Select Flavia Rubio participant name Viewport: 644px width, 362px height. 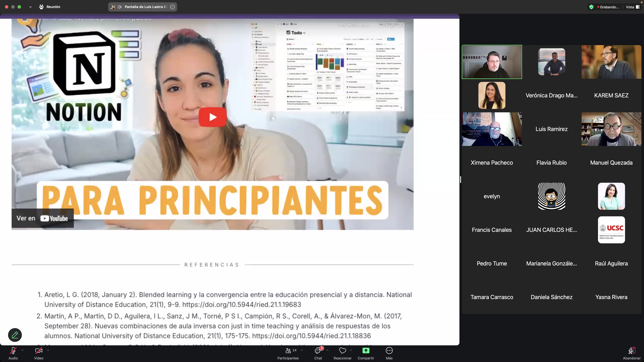(x=552, y=163)
